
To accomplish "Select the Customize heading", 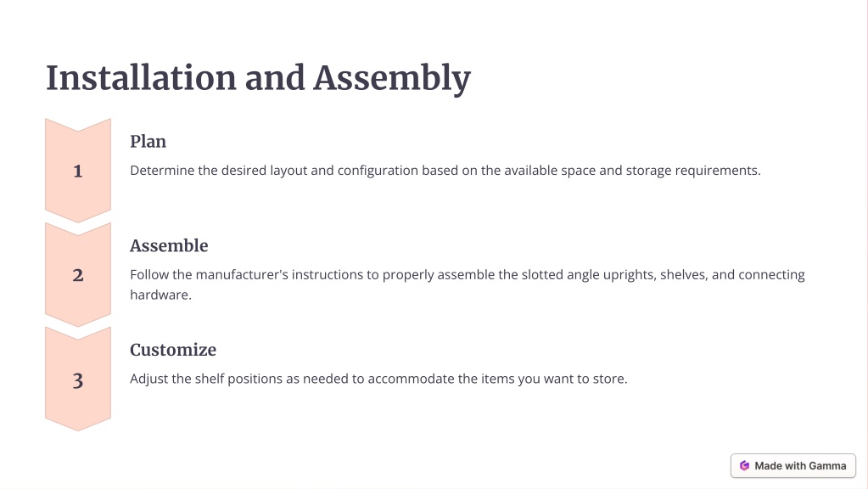I will click(173, 350).
